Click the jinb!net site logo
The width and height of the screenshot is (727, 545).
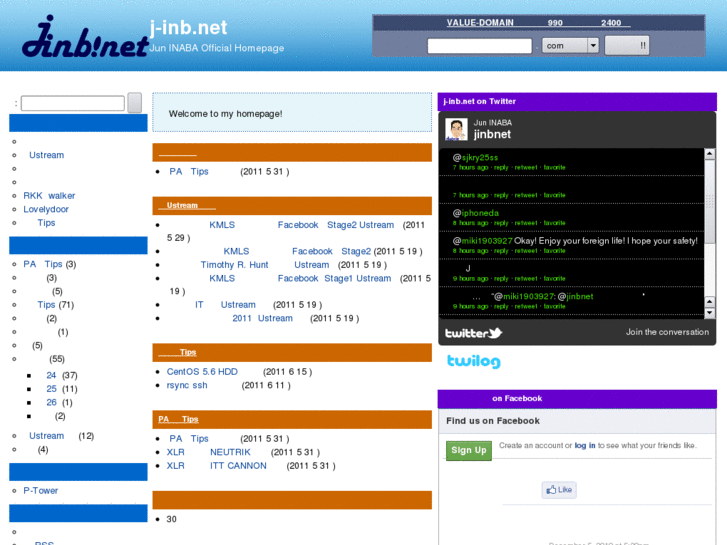[84, 38]
